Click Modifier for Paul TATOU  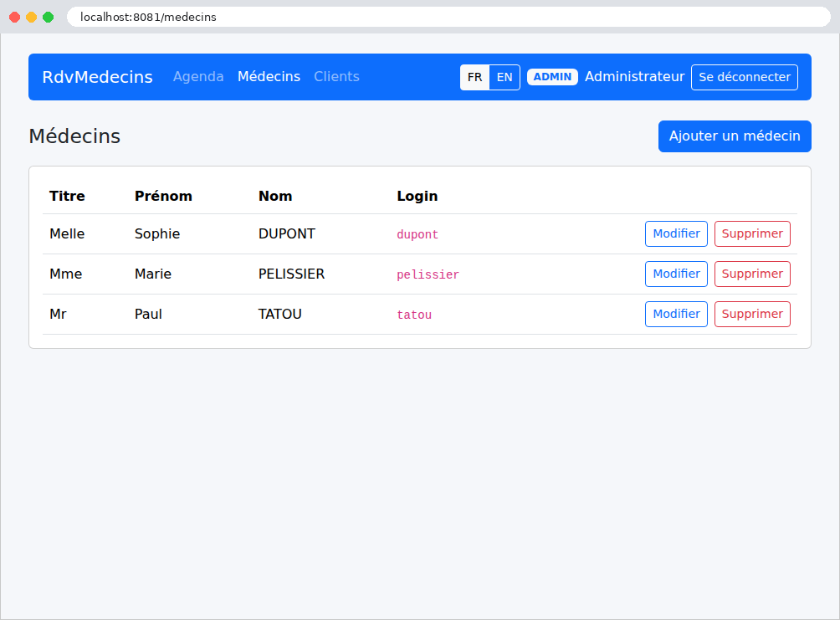(x=676, y=314)
